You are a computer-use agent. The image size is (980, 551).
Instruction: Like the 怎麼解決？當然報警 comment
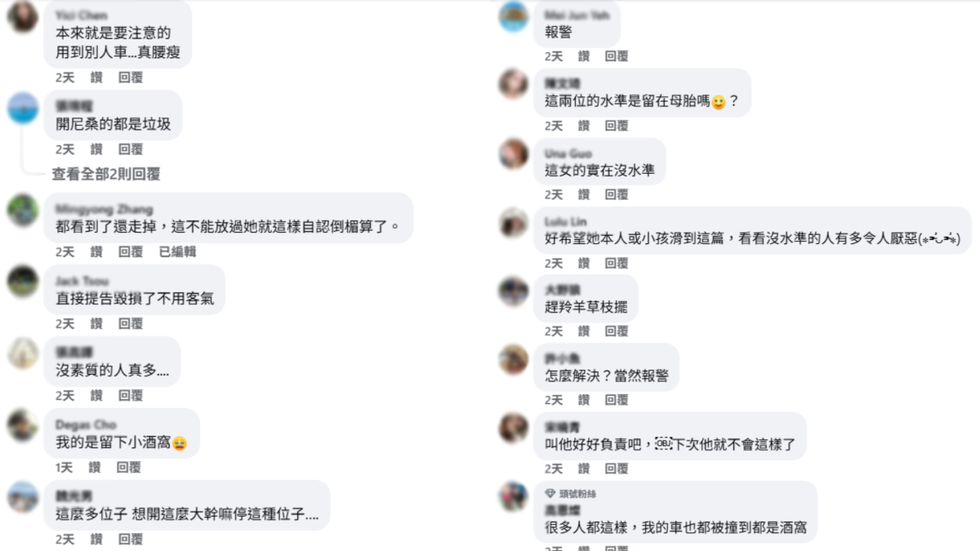click(584, 400)
